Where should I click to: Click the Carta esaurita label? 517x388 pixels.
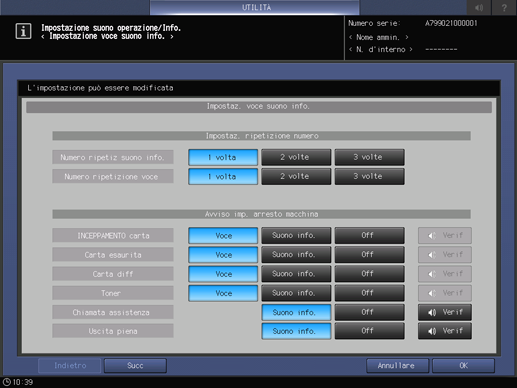coord(113,255)
